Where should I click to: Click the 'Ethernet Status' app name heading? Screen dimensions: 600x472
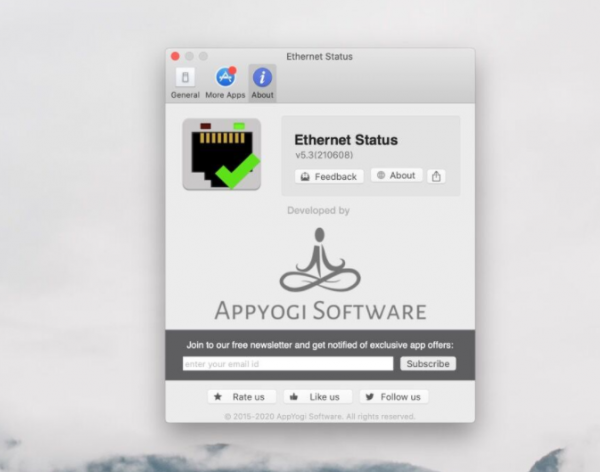(x=346, y=140)
